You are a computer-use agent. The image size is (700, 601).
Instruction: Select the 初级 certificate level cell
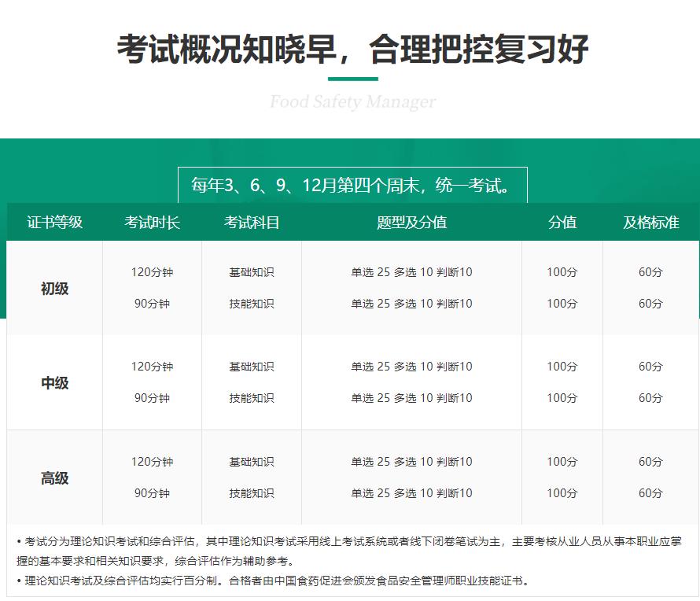(x=53, y=288)
